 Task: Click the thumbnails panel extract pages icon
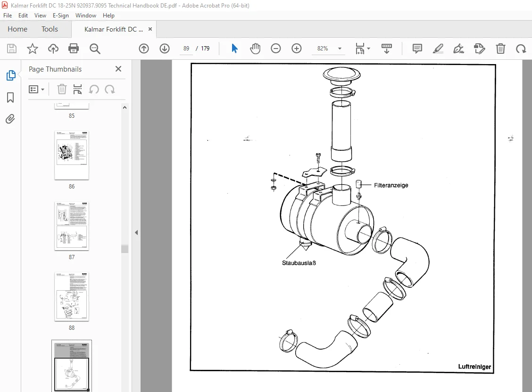coord(77,90)
